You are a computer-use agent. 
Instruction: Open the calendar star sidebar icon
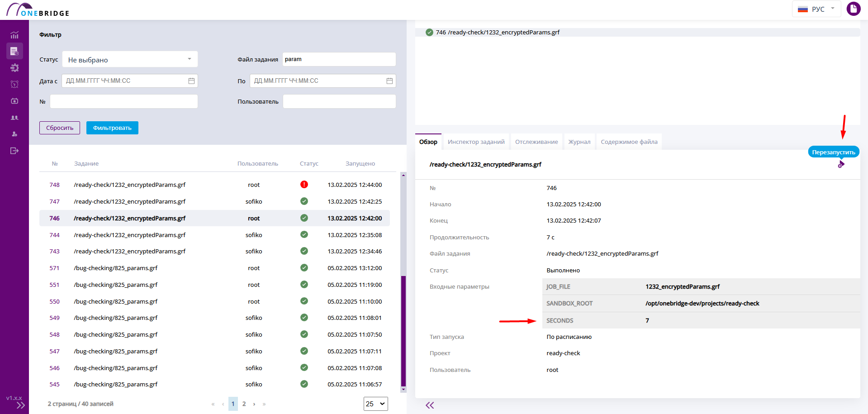point(14,101)
